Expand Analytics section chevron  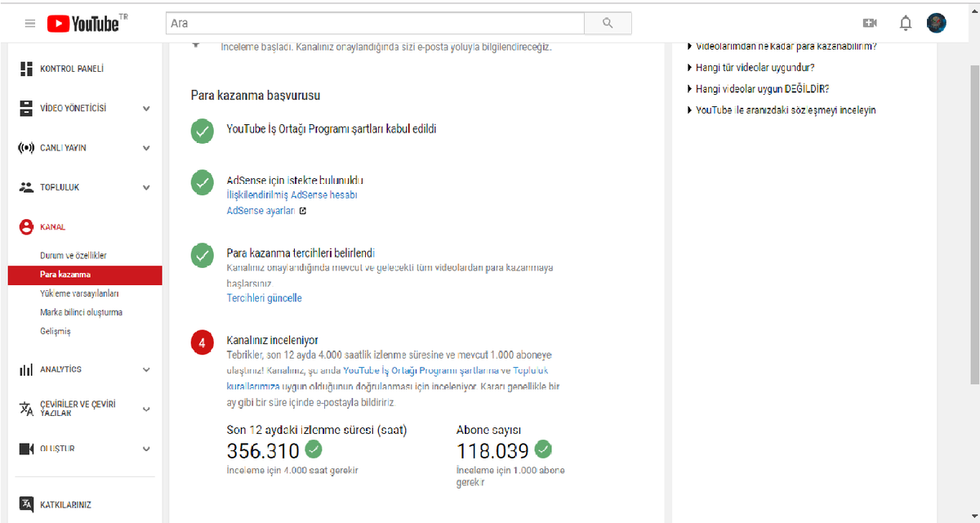(x=146, y=369)
